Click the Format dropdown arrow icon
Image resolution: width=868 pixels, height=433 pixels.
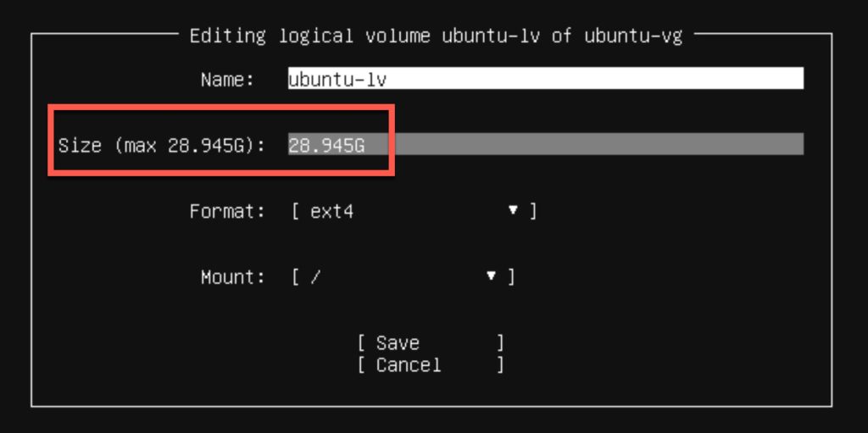pos(513,210)
